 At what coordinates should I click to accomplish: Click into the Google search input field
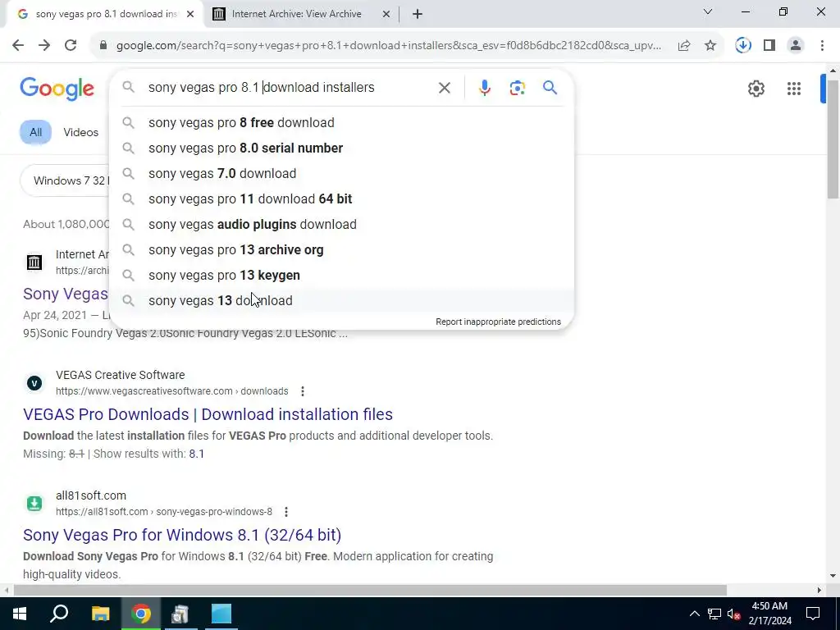tap(290, 88)
